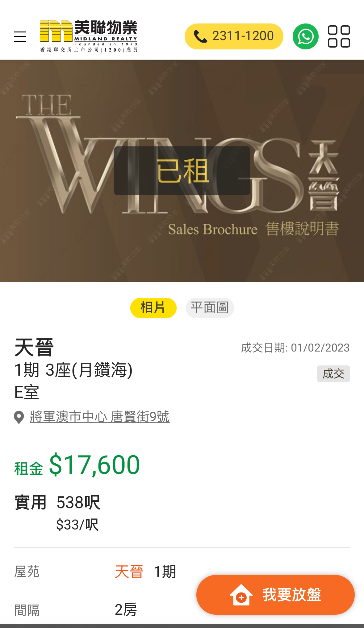
Task: Tap the 成交日期 01/02/2023 text
Action: (x=295, y=348)
